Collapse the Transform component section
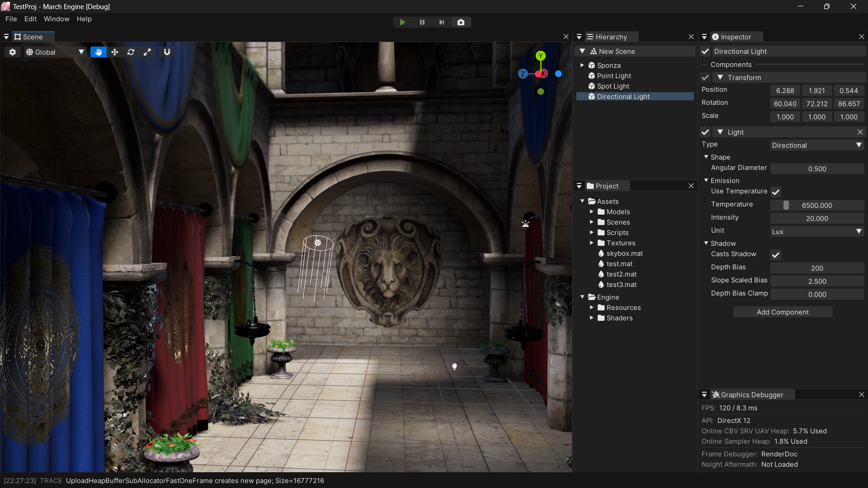The width and height of the screenshot is (868, 488). (720, 77)
